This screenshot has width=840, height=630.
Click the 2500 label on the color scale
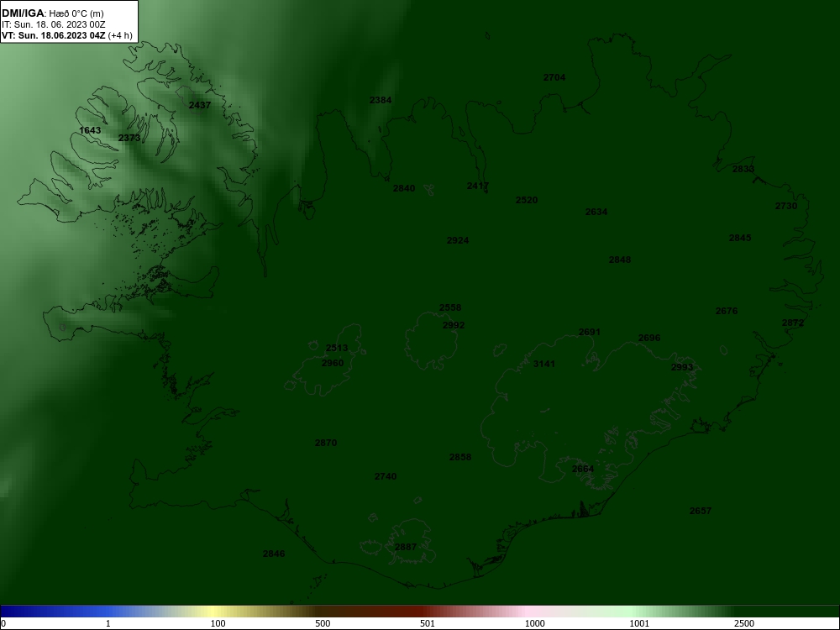click(744, 623)
